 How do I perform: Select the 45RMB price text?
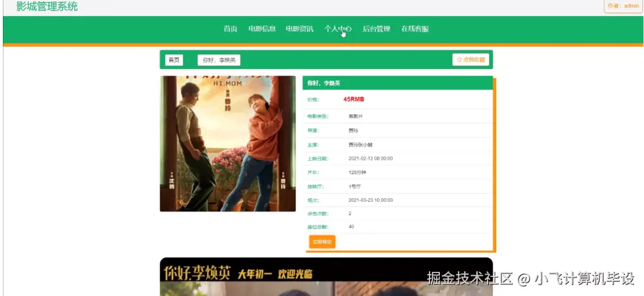click(x=354, y=99)
